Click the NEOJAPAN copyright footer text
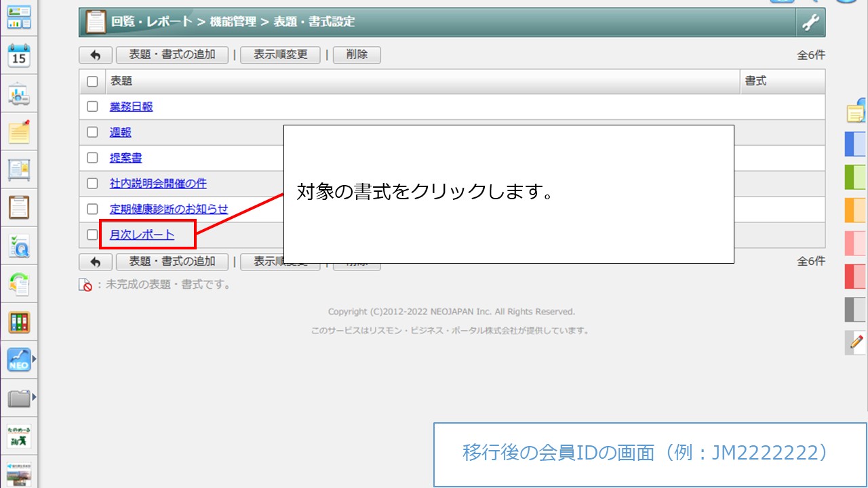 (452, 312)
